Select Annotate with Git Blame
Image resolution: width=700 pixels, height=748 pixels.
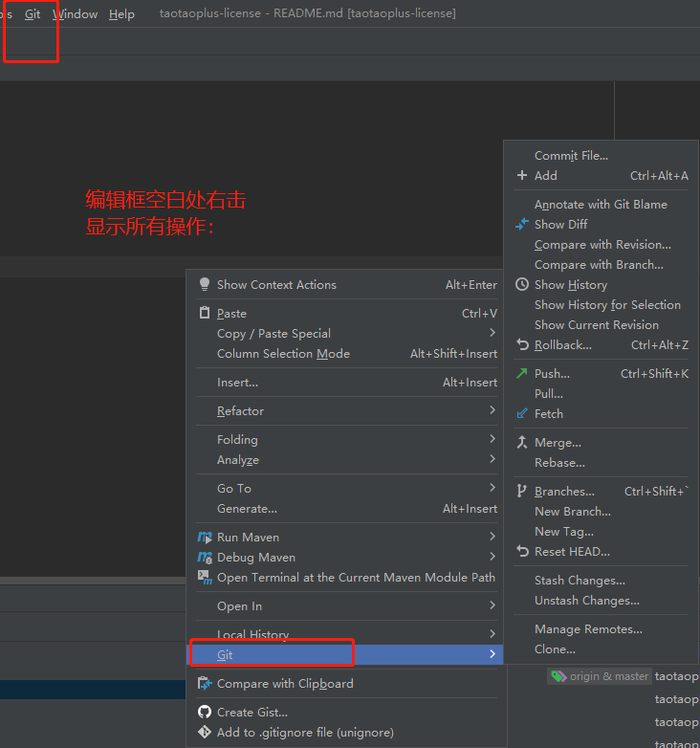point(601,204)
